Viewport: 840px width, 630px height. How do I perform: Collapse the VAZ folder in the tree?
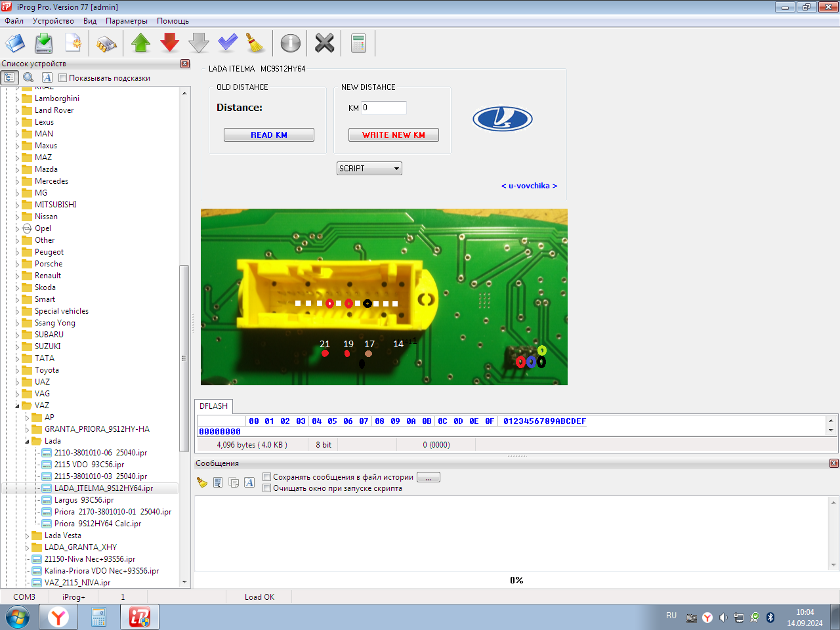pyautogui.click(x=18, y=406)
